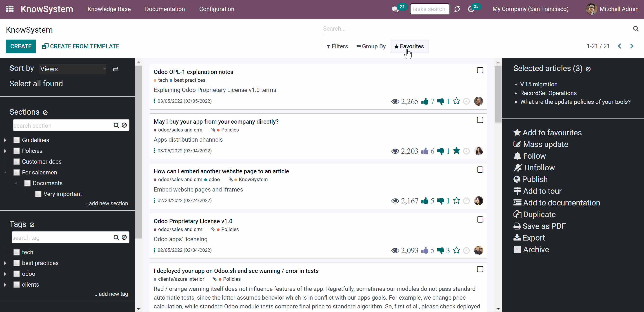Click the tasks search input box
Screen dimensions: 644x312
pyautogui.click(x=430, y=9)
